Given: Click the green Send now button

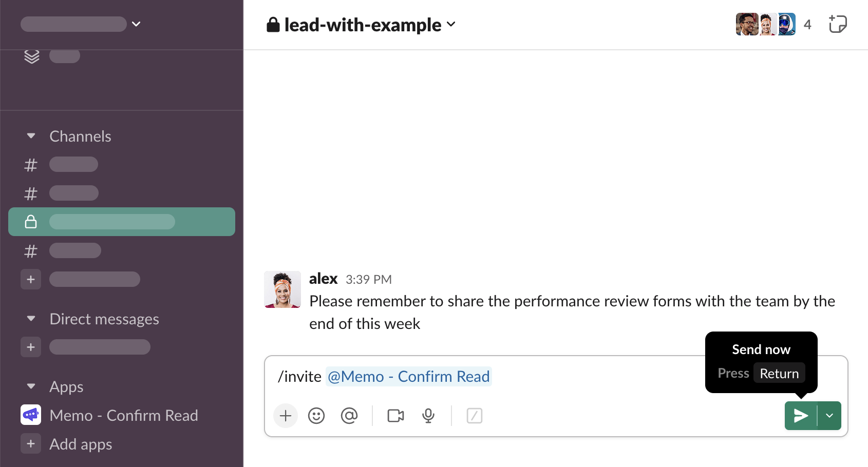Looking at the screenshot, I should point(801,416).
